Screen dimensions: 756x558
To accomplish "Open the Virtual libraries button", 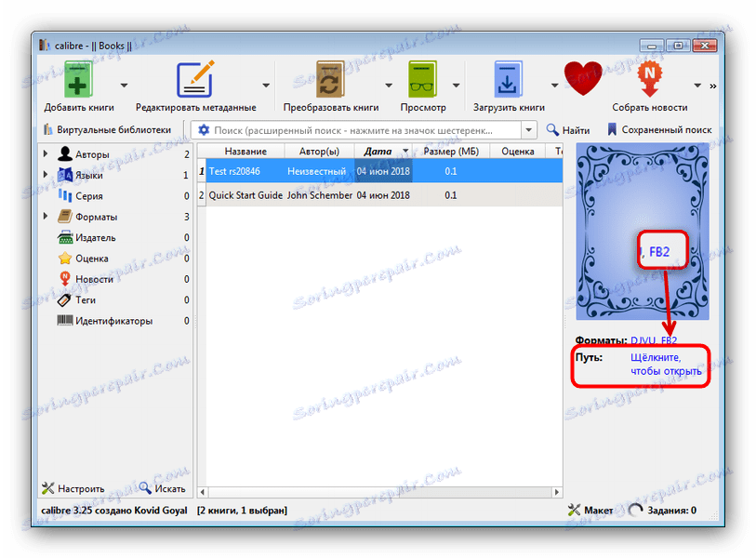I will tap(107, 129).
